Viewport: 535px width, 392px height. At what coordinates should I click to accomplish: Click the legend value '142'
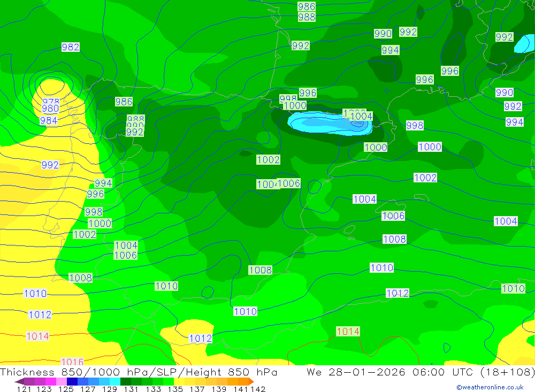coord(258,389)
